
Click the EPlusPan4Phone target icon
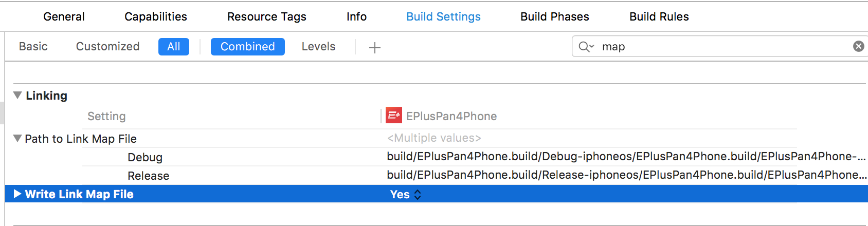[x=394, y=116]
